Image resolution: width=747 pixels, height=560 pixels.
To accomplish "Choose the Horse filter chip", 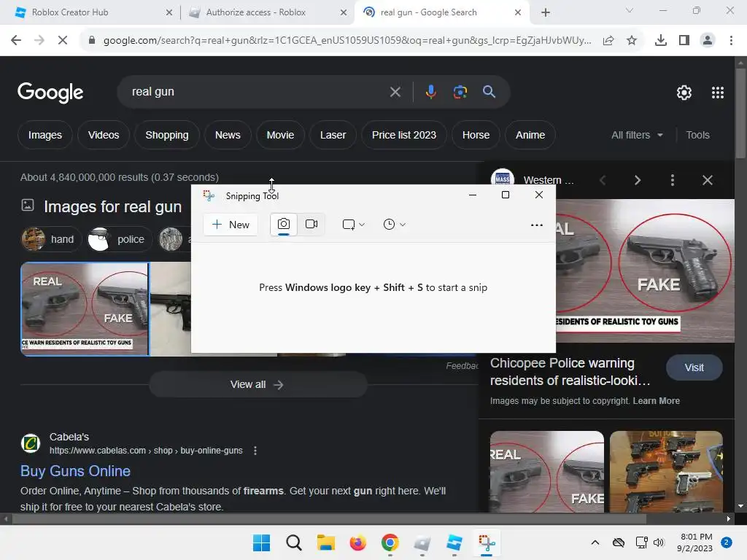I will pos(476,135).
